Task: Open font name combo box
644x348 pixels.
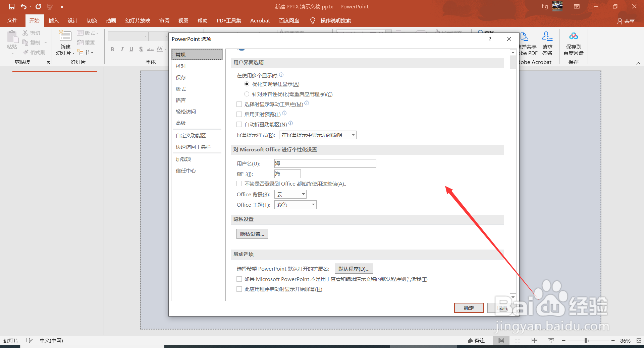Action: [128, 36]
